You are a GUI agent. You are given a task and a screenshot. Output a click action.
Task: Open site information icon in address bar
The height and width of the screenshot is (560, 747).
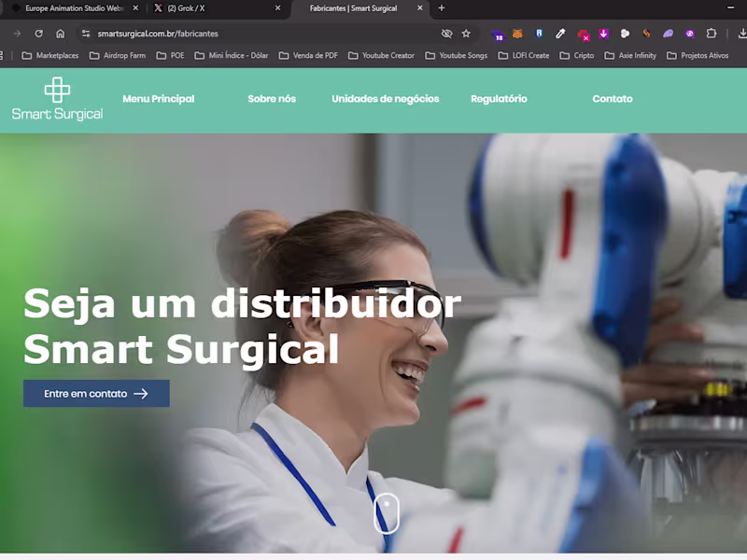point(86,34)
